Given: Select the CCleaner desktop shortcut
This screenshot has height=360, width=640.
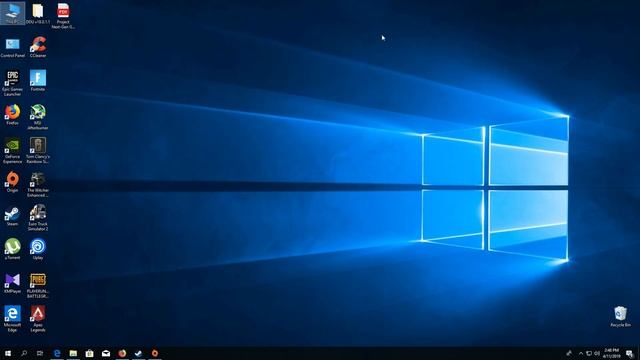Looking at the screenshot, I should (38, 47).
